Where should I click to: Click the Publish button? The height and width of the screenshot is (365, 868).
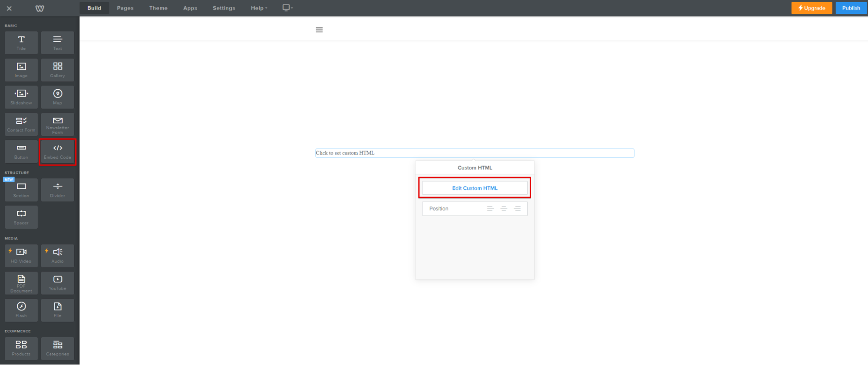pyautogui.click(x=851, y=8)
